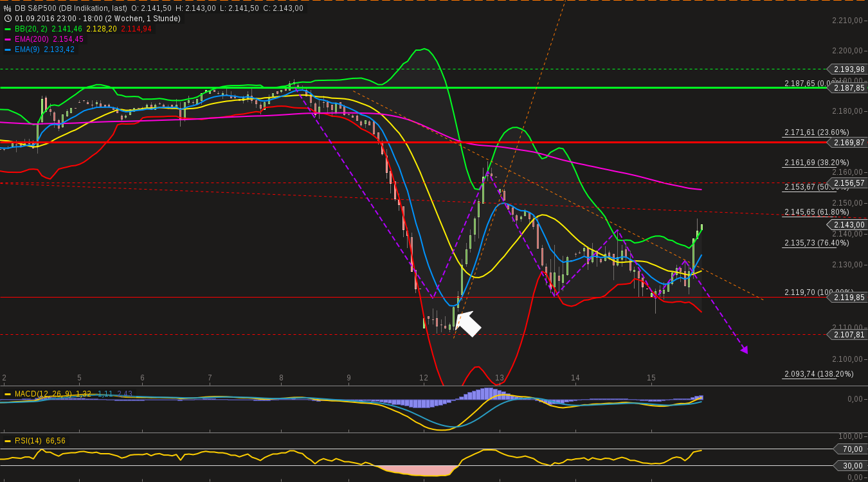868x482 pixels.
Task: Click the MACD(12, 26, 9) indicator label
Action: [44, 394]
